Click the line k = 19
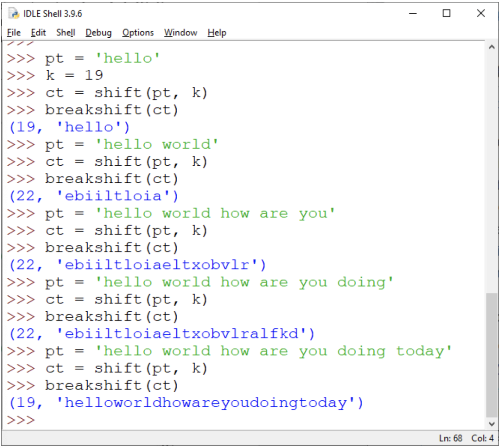This screenshot has width=500, height=448. [75, 75]
